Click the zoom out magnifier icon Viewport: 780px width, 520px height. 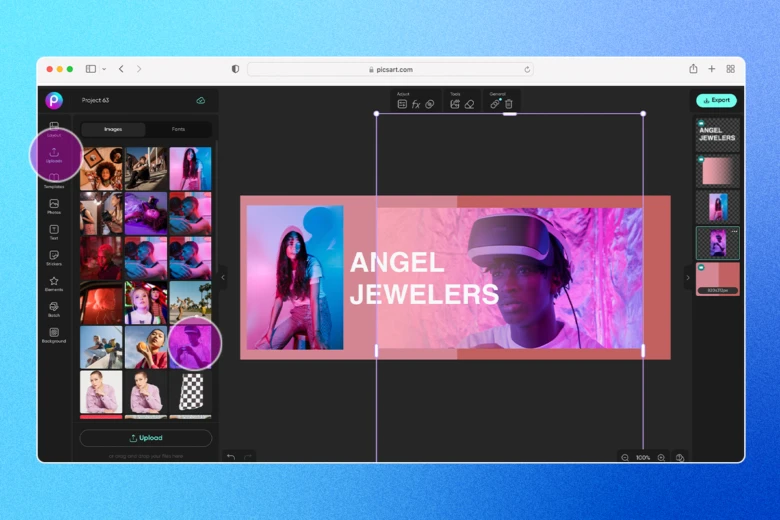(x=625, y=457)
